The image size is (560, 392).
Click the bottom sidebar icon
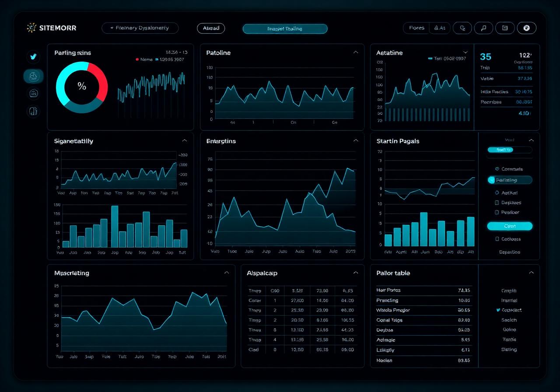point(34,111)
